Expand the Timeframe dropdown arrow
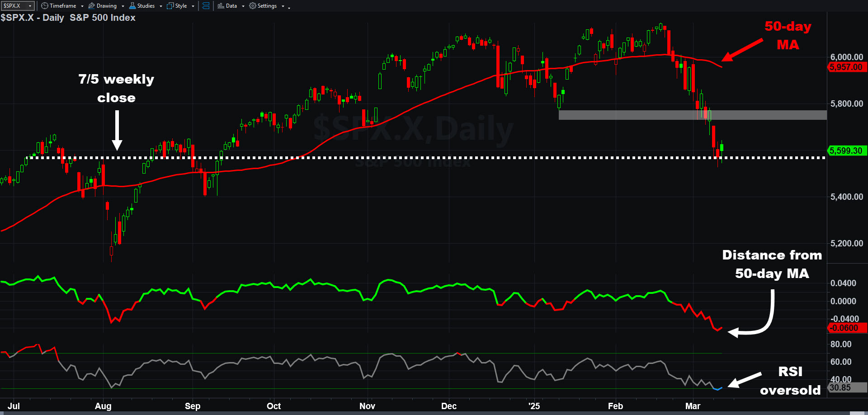Image resolution: width=868 pixels, height=415 pixels. point(82,6)
